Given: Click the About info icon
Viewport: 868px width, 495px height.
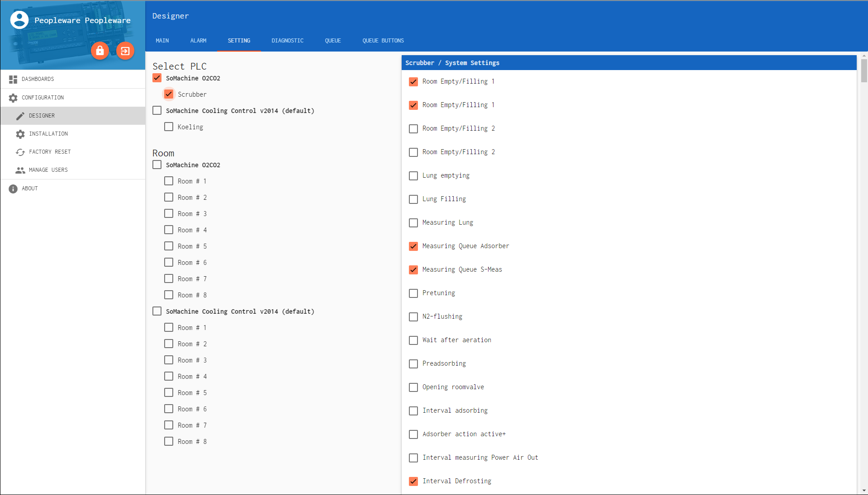Looking at the screenshot, I should (13, 189).
